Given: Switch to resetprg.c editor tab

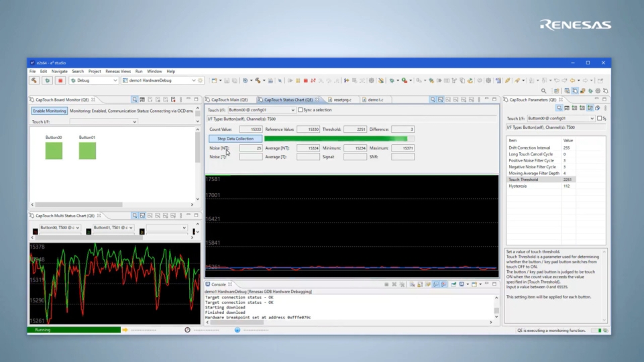Looking at the screenshot, I should [342, 100].
